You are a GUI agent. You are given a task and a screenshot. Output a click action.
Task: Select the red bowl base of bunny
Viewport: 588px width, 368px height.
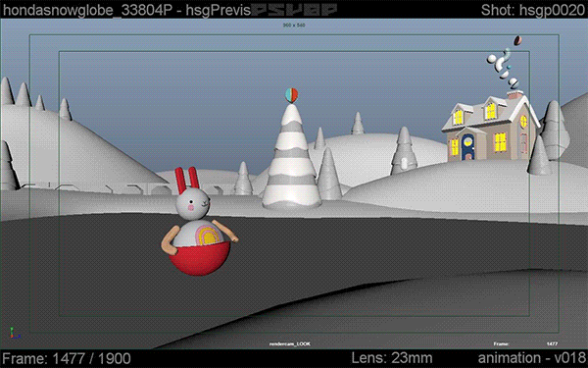tap(199, 258)
